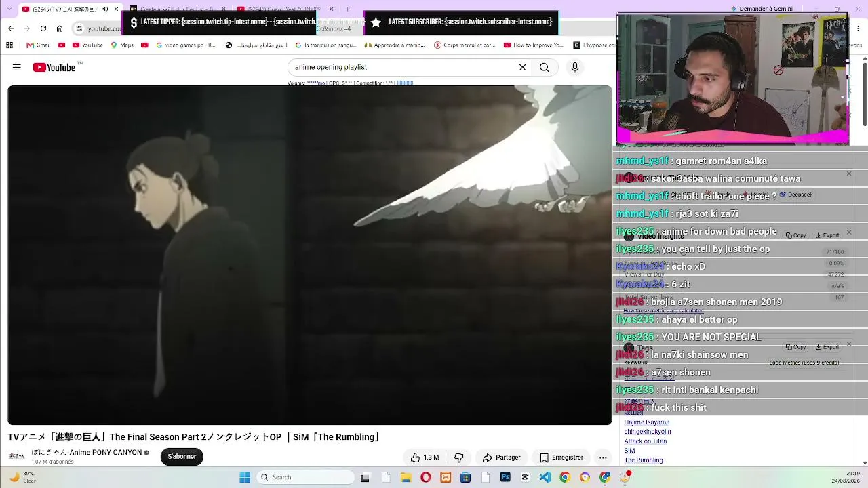The height and width of the screenshot is (488, 868).
Task: Go to the YouTube home logo
Action: [54, 67]
